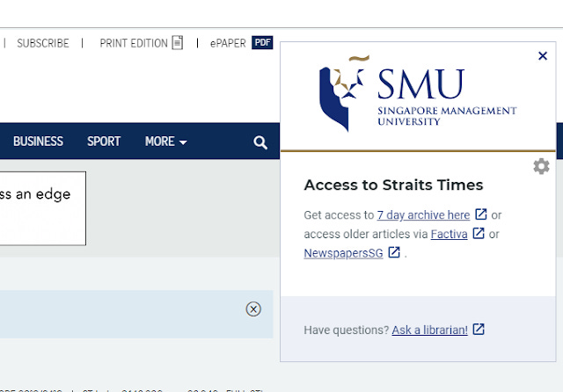
Task: Open the ePAPER link
Action: pyautogui.click(x=228, y=43)
